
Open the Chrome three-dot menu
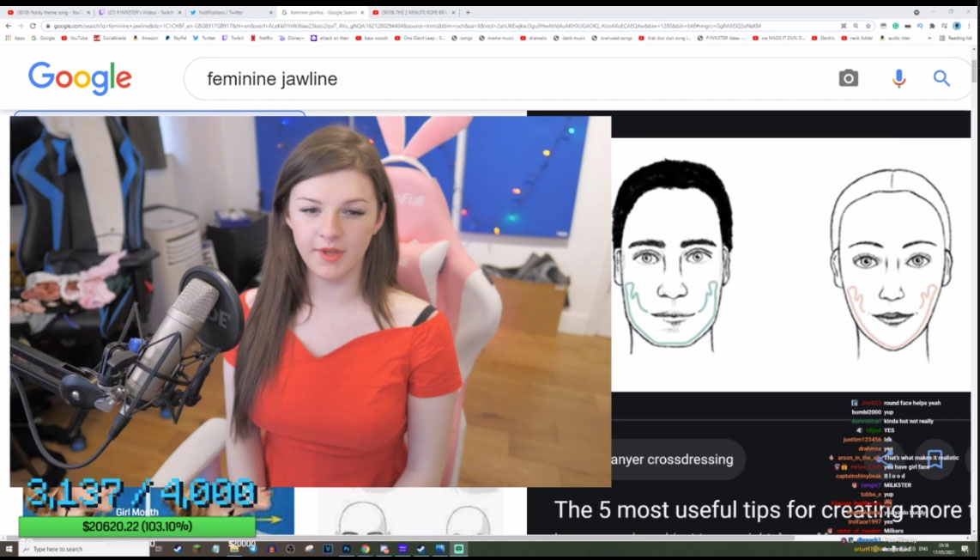[970, 27]
